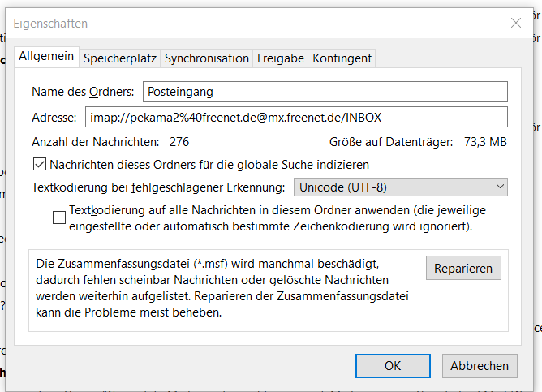Confirm the dialog with OK
Viewport: 542px width, 392px height.
(x=393, y=366)
